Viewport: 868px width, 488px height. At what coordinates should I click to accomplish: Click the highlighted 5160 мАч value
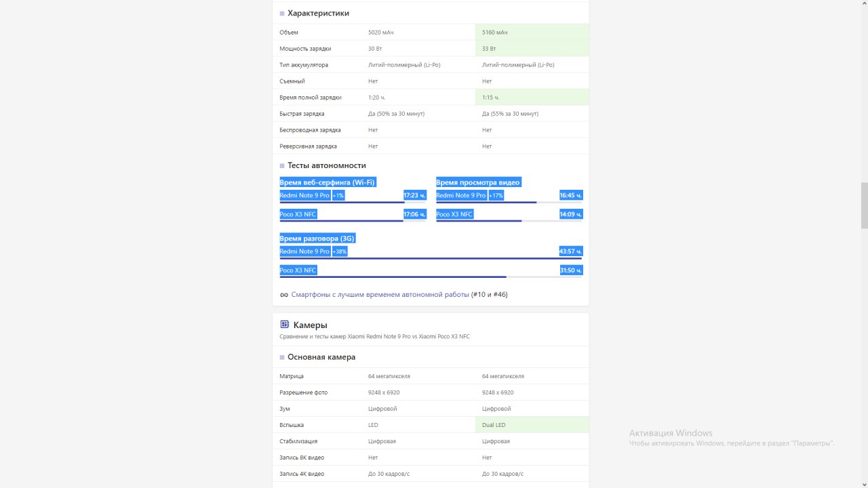(495, 33)
